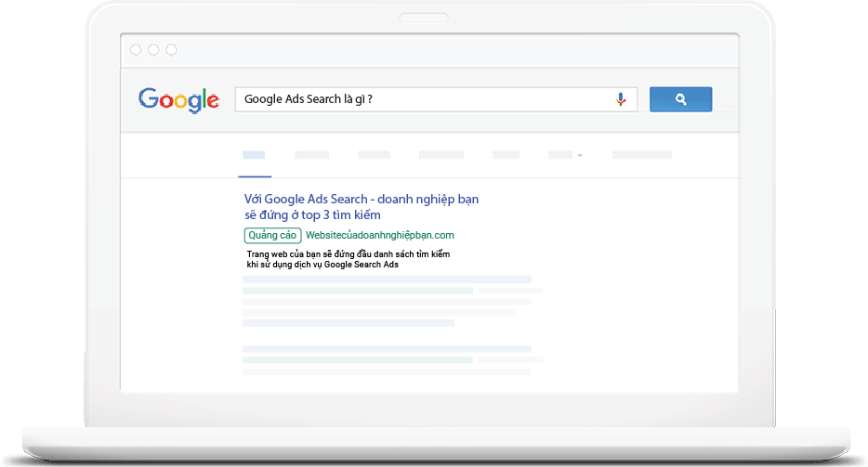The width and height of the screenshot is (868, 467).
Task: Select the second placeholder results tab
Action: tap(311, 155)
